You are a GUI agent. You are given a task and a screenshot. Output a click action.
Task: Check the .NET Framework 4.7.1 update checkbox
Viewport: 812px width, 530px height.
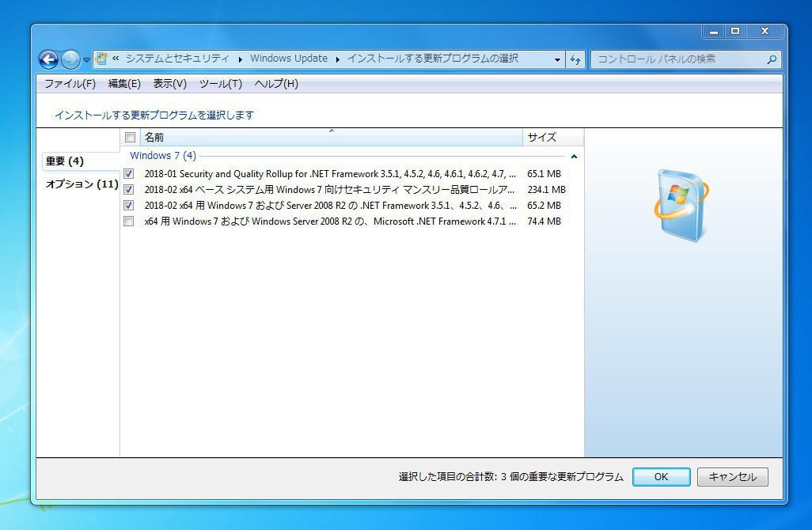tap(129, 221)
